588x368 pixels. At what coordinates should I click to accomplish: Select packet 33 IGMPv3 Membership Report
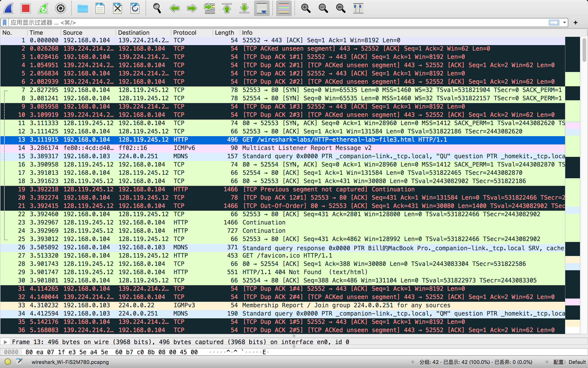(x=283, y=305)
